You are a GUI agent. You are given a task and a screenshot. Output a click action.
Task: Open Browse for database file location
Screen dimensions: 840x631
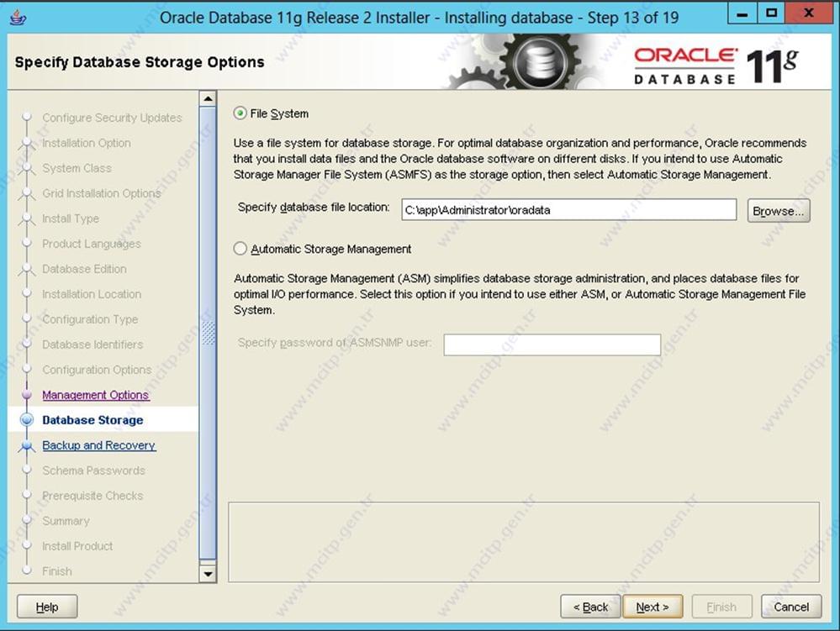779,210
